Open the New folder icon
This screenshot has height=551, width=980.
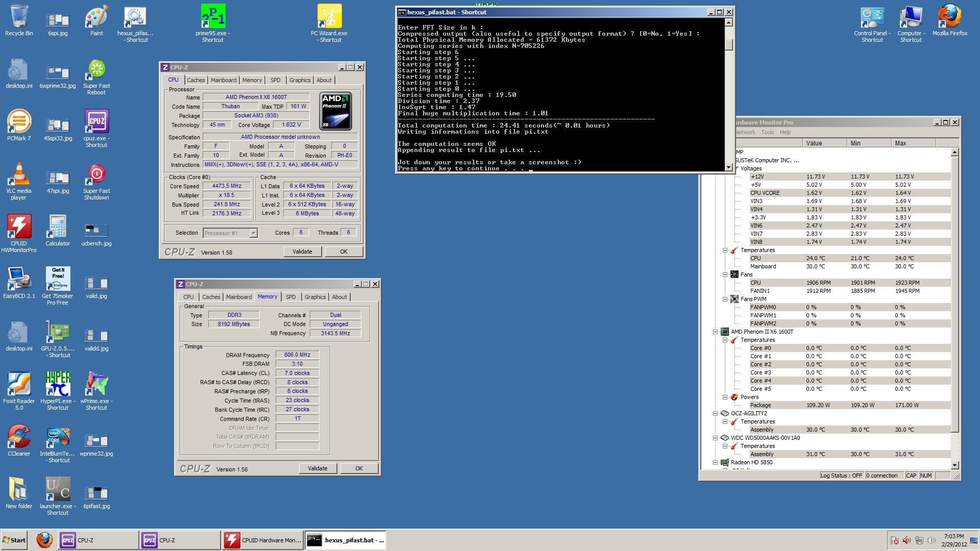click(19, 493)
